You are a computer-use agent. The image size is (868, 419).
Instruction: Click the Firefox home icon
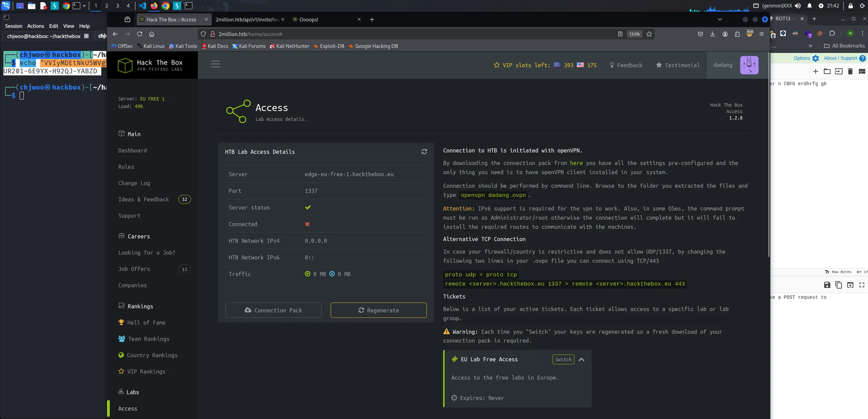coord(152,34)
